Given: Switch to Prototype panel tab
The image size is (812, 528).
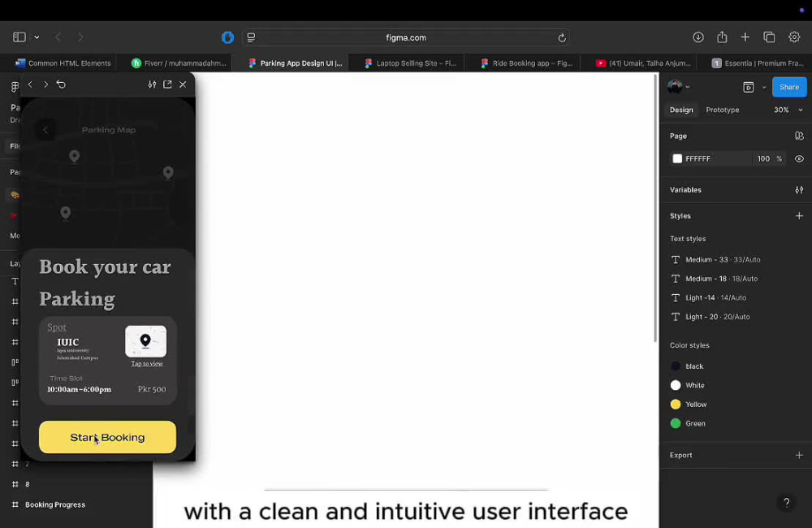Looking at the screenshot, I should click(723, 110).
